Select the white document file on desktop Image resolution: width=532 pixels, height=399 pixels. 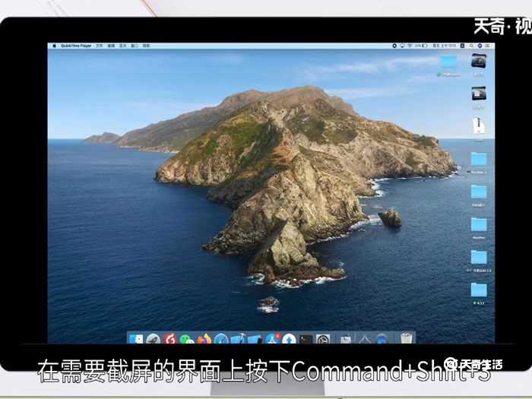coord(479,125)
